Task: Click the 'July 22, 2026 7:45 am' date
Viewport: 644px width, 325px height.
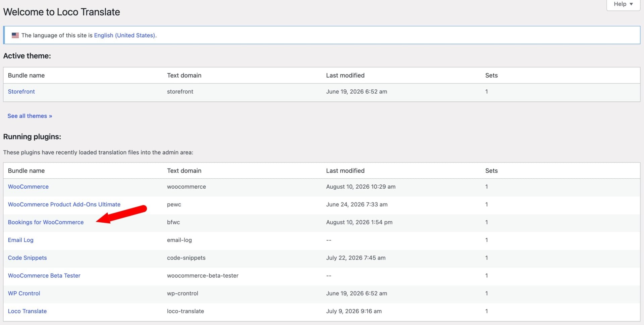Action: point(356,258)
